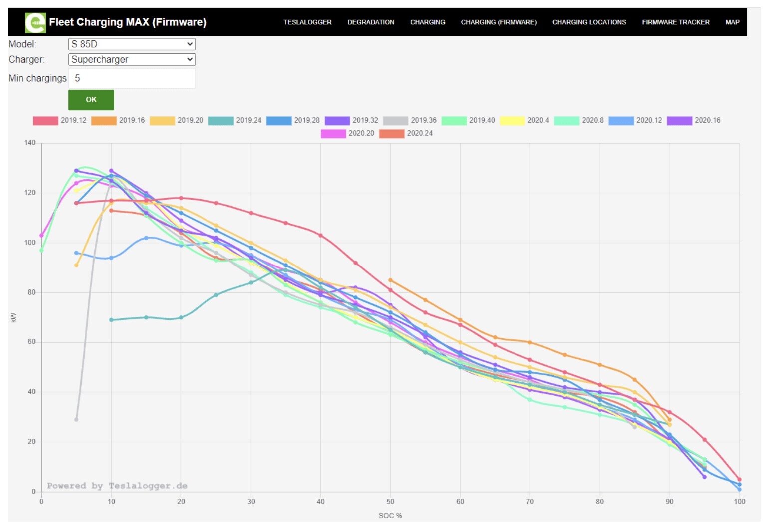Screen dimensions: 772x532
Task: Open the CHARGING LOCATIONS link
Action: point(589,22)
